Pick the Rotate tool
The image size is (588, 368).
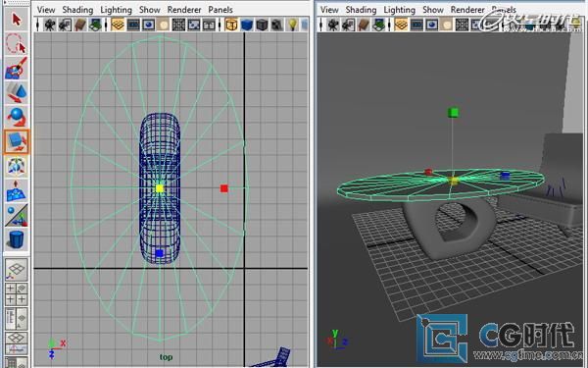click(x=16, y=117)
